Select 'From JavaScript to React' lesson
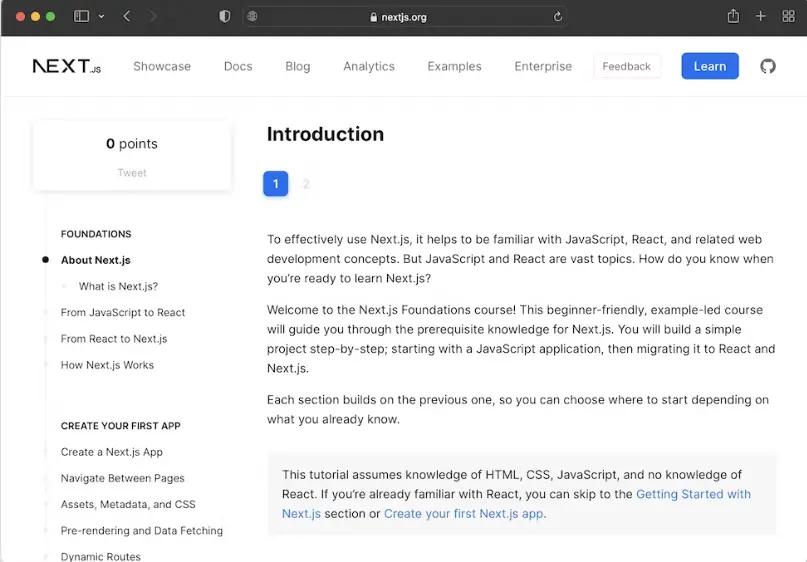Viewport: 807px width, 562px height. (122, 312)
